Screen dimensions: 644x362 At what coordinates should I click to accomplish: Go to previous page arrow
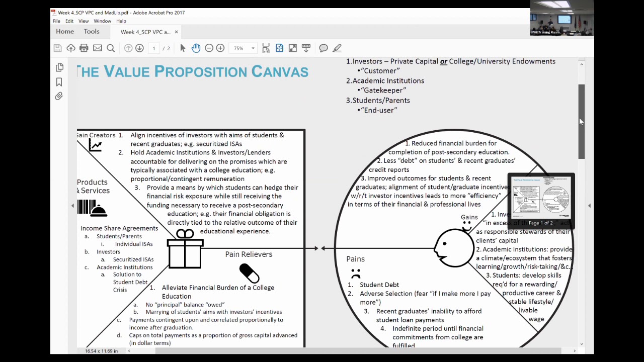point(128,48)
